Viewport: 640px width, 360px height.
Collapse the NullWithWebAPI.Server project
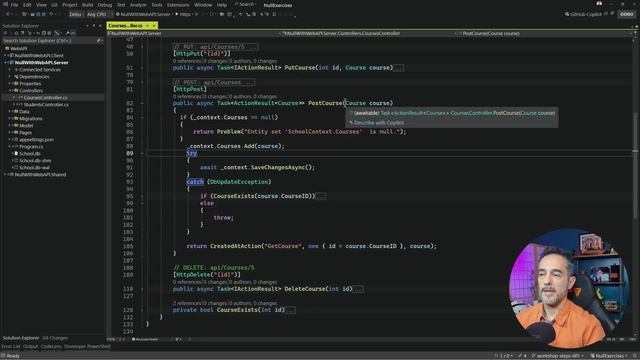6,62
